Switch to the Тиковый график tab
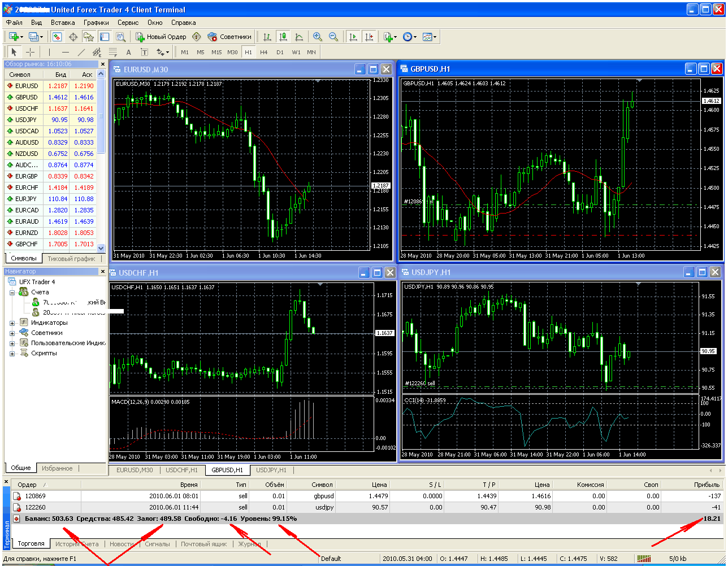Viewport: 728px width, 566px height. tap(71, 259)
